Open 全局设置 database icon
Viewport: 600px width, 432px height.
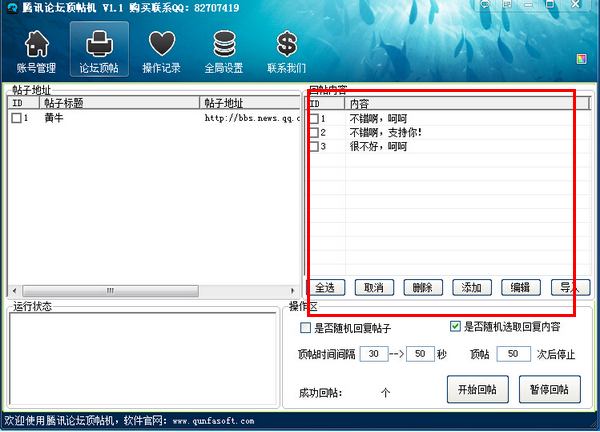224,51
